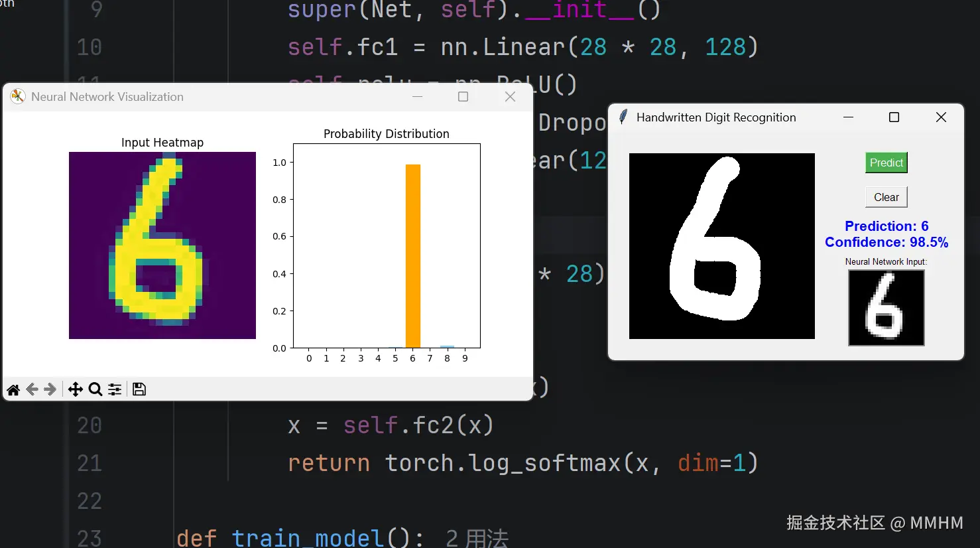Click the usages hint beside train_model
Image resolution: width=980 pixels, height=548 pixels.
point(477,538)
